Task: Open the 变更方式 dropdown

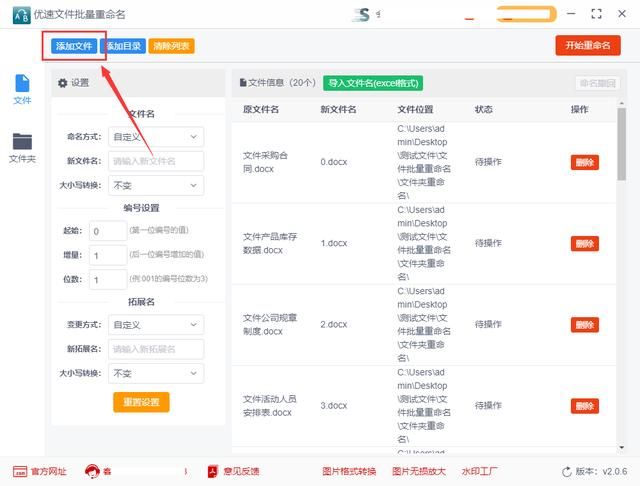Action: tap(156, 325)
